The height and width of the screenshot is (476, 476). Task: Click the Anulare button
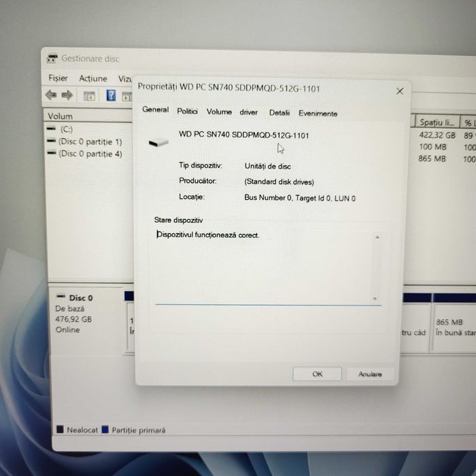(370, 374)
